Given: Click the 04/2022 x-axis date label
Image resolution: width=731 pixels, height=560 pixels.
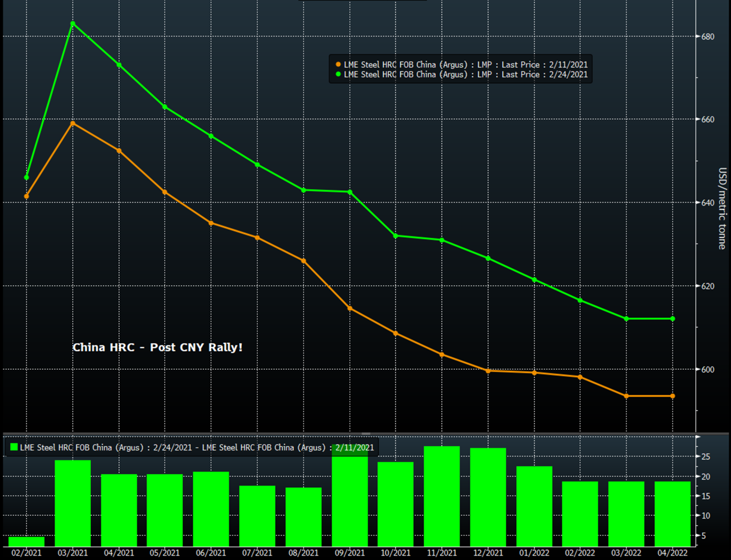Looking at the screenshot, I should pos(673,553).
